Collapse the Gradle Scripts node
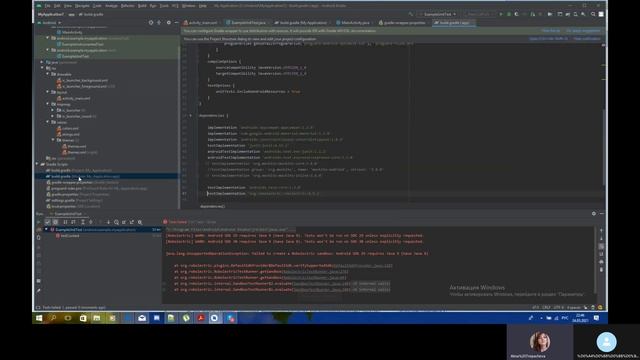This screenshot has height=360, width=640. (x=37, y=164)
